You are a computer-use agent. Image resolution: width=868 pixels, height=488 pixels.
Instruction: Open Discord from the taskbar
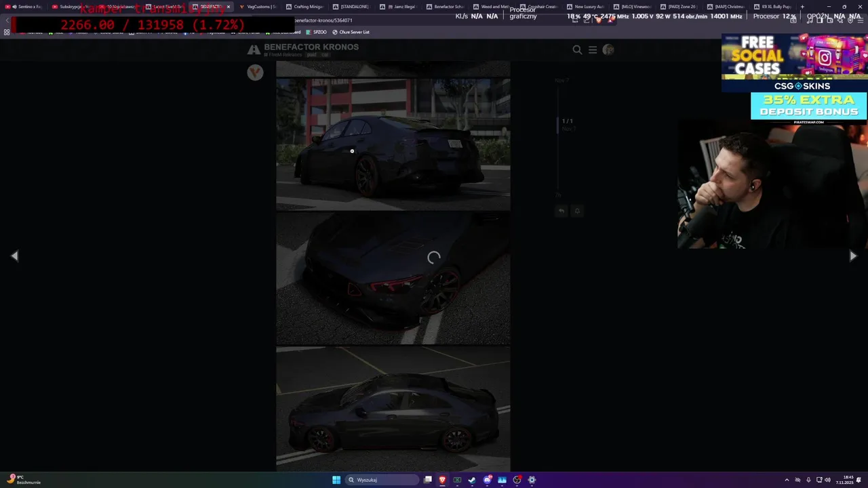coord(488,480)
